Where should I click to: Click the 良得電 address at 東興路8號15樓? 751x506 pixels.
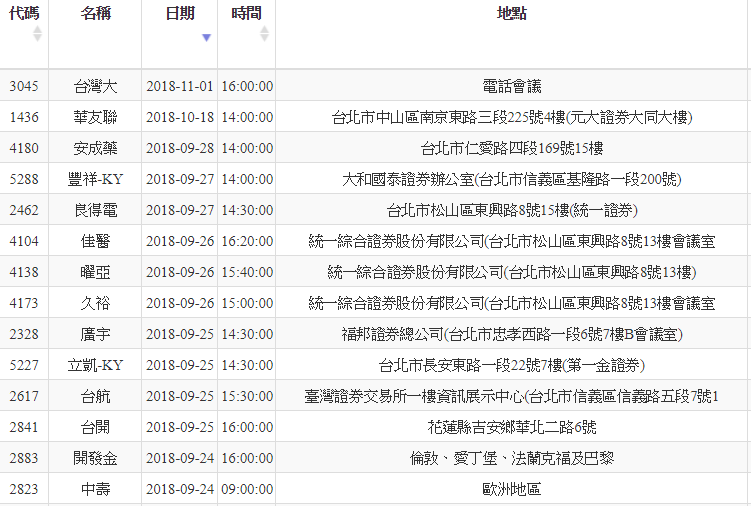click(x=512, y=210)
